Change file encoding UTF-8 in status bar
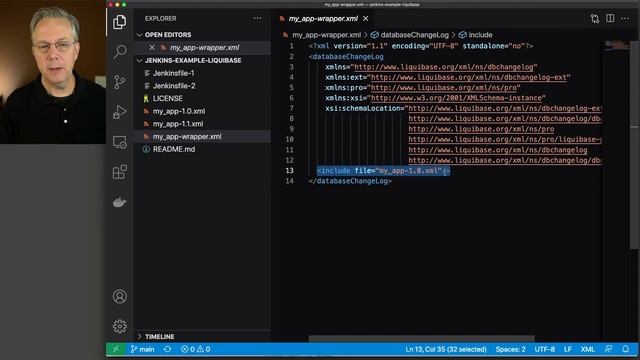640x360 pixels. 544,349
